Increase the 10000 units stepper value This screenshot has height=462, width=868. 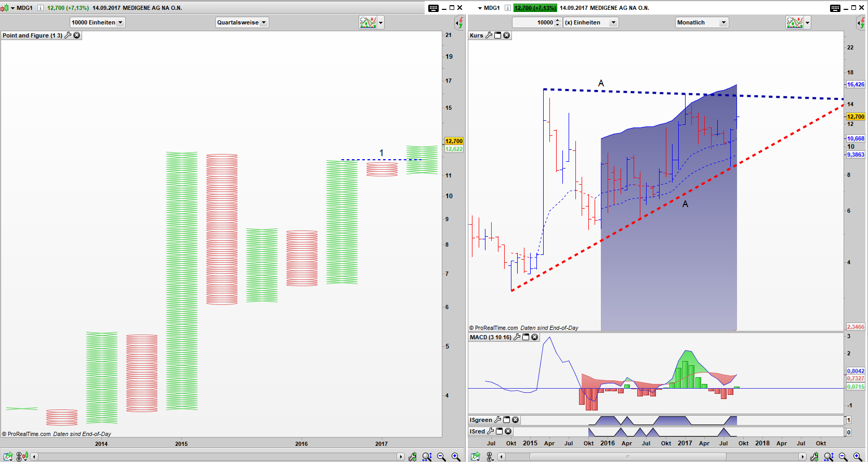[x=558, y=20]
